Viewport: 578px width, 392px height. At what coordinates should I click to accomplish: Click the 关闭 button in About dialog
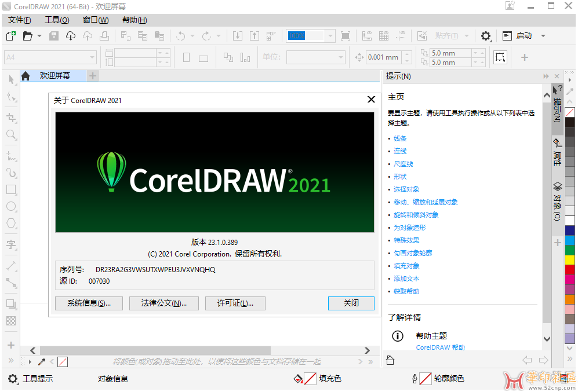pyautogui.click(x=351, y=303)
